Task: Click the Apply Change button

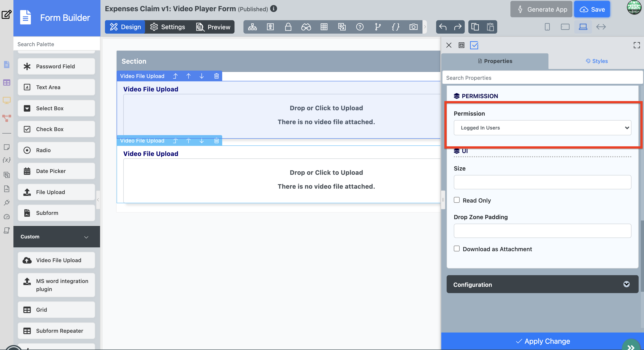Action: pos(542,341)
